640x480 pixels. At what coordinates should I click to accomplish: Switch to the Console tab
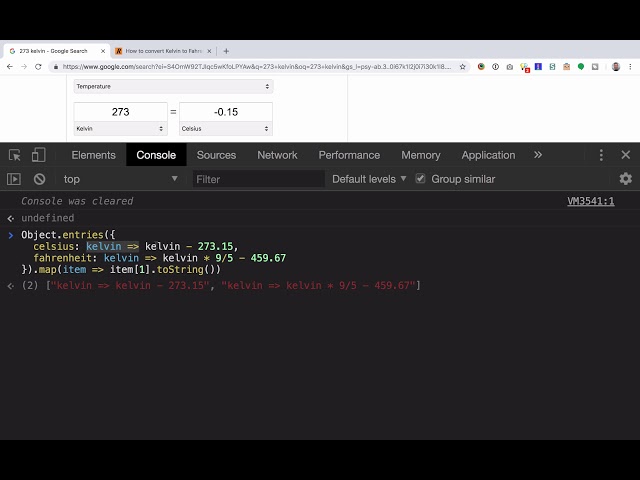pyautogui.click(x=156, y=155)
